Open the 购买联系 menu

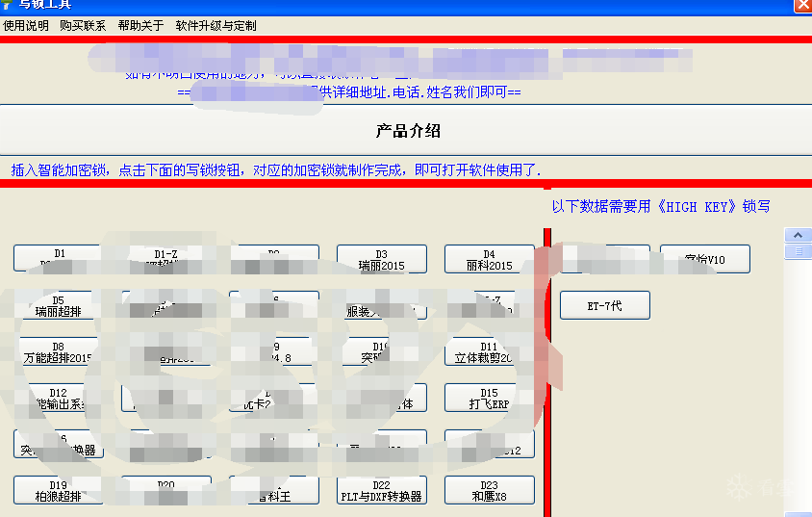(x=83, y=26)
